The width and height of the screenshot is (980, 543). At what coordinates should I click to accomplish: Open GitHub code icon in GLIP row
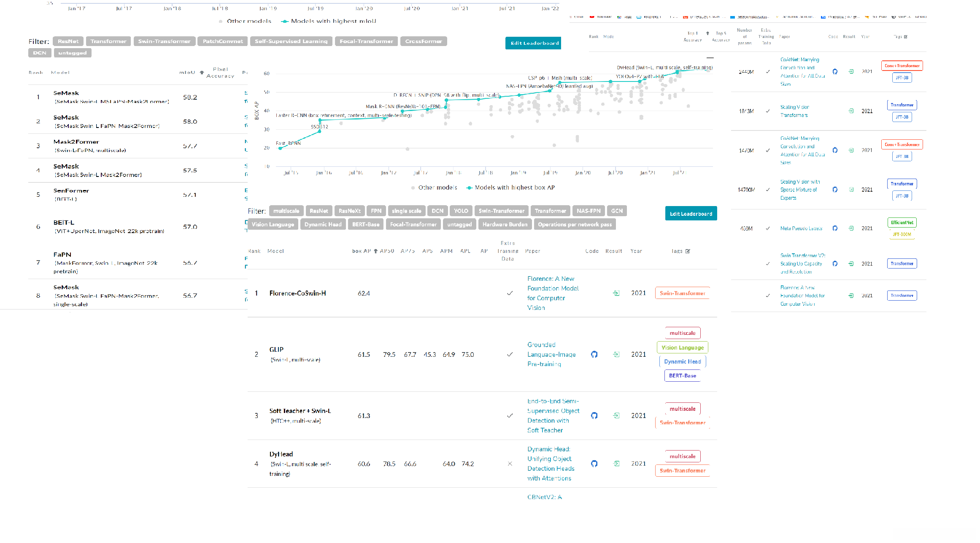coord(594,354)
